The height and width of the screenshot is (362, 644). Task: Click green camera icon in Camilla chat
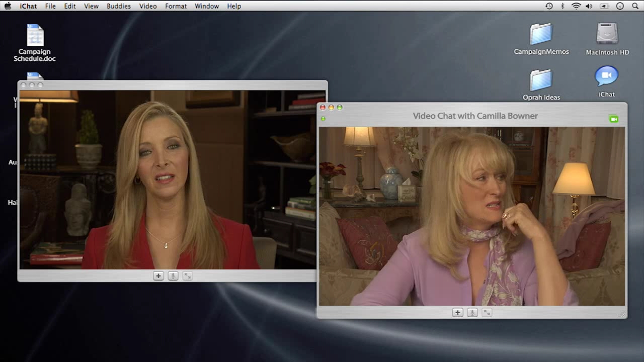[x=613, y=119]
